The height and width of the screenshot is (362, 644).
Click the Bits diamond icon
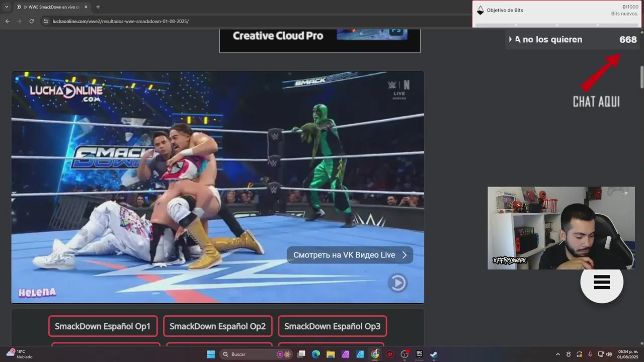click(x=480, y=10)
